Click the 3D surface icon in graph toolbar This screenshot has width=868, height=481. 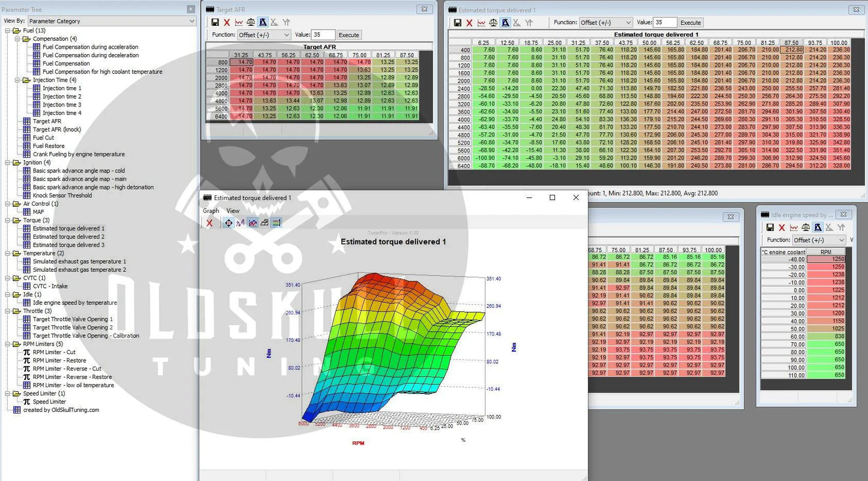tap(264, 223)
